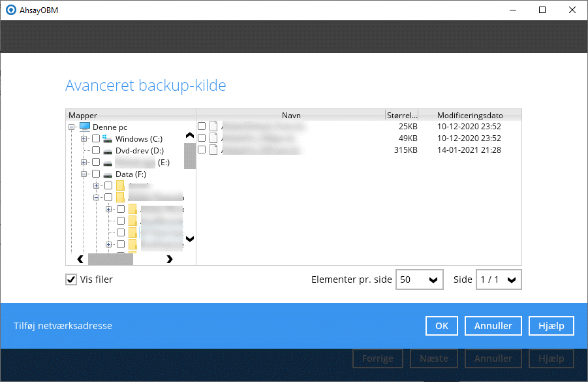
Task: Click the document icon on the 315KB file row
Action: (x=213, y=149)
